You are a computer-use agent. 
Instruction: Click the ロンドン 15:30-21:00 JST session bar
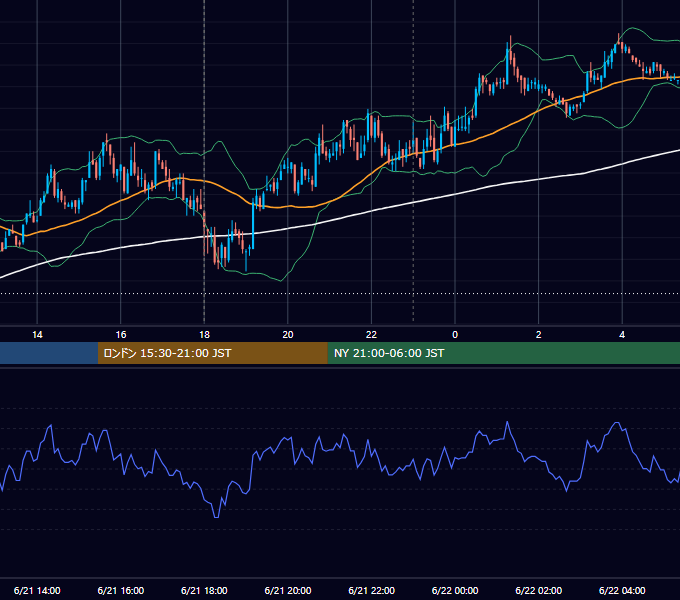pyautogui.click(x=212, y=353)
